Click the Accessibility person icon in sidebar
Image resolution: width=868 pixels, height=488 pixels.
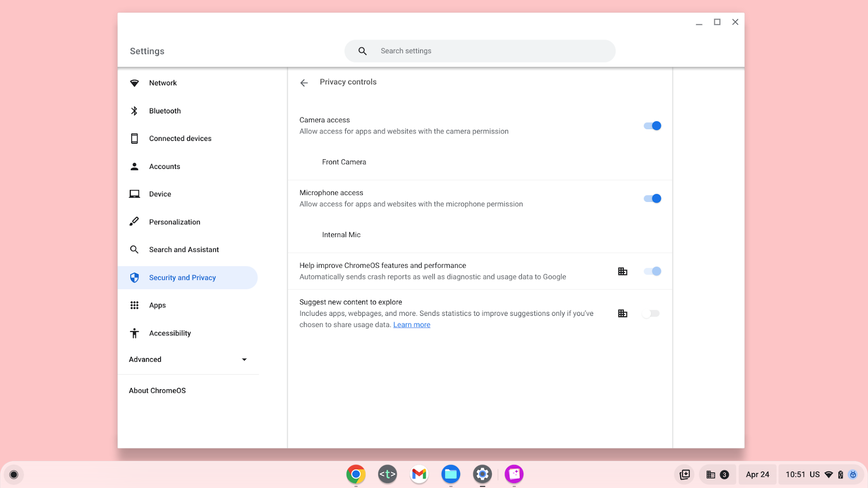click(x=134, y=333)
